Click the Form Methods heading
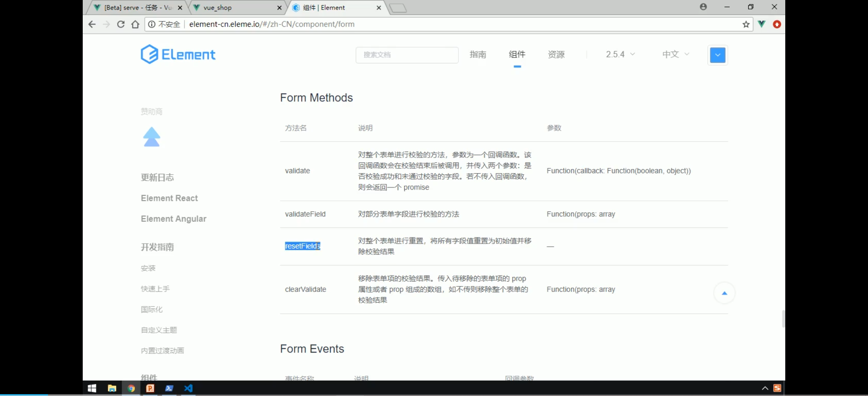Screen dimensions: 868x396 316,98
